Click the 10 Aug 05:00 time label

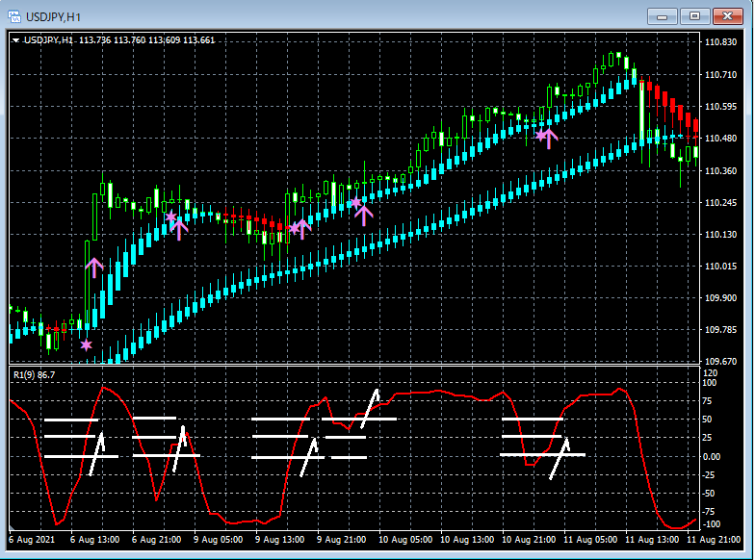pos(405,539)
